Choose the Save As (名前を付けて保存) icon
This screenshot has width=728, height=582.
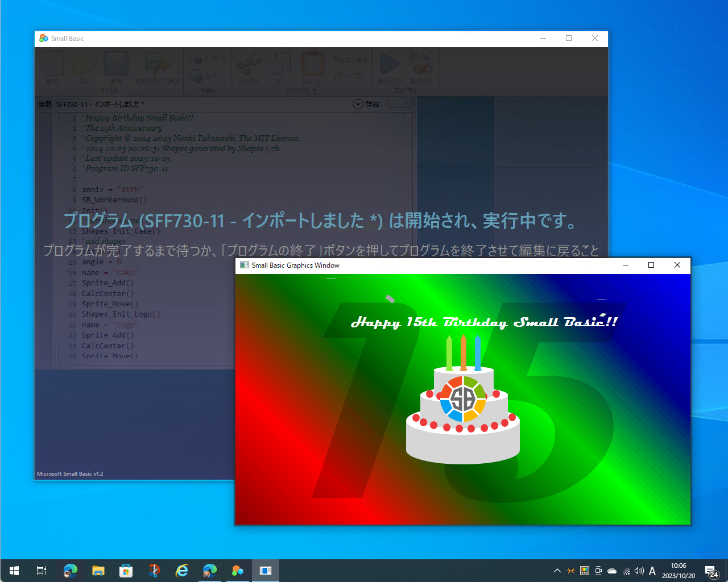coord(157,64)
